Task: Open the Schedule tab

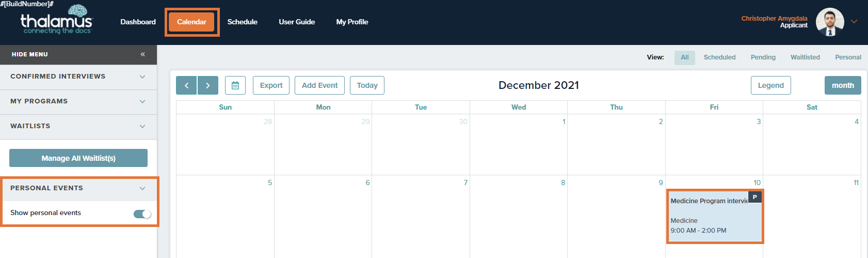Action: [x=243, y=22]
